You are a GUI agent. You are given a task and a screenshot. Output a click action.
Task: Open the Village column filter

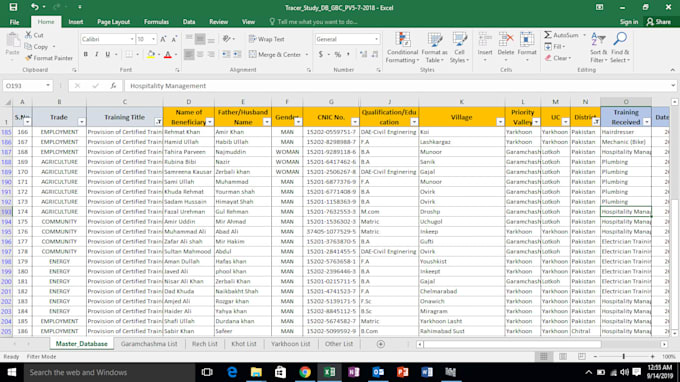click(x=500, y=122)
